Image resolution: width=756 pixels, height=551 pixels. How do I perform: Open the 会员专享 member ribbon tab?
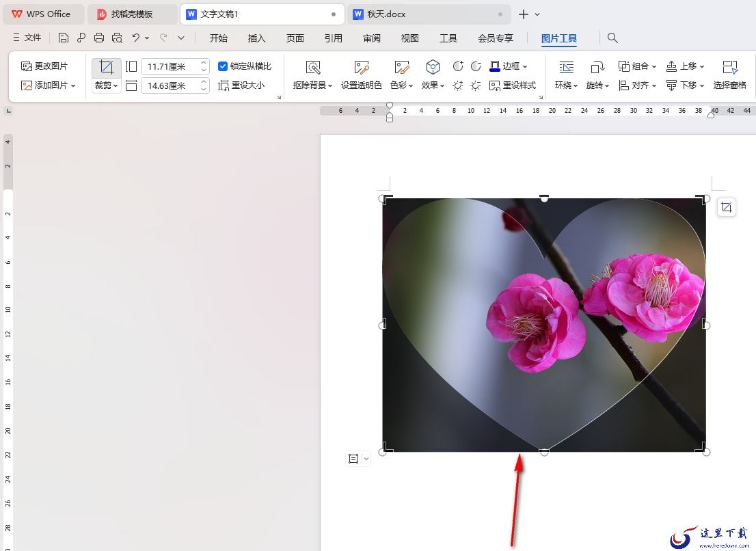pos(495,38)
